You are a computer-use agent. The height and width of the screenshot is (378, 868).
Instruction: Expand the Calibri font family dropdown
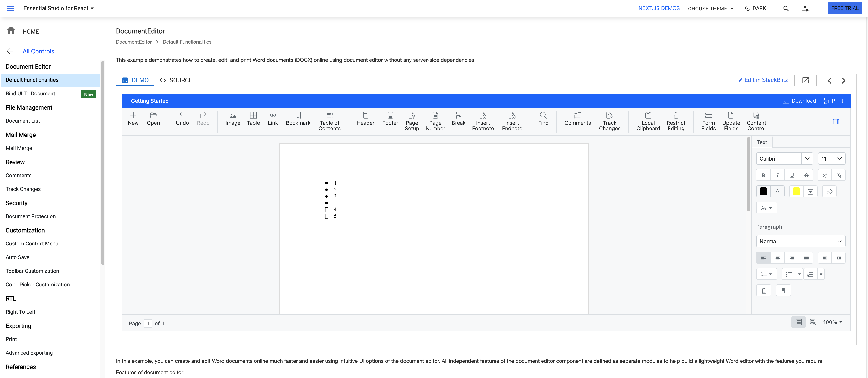point(807,158)
